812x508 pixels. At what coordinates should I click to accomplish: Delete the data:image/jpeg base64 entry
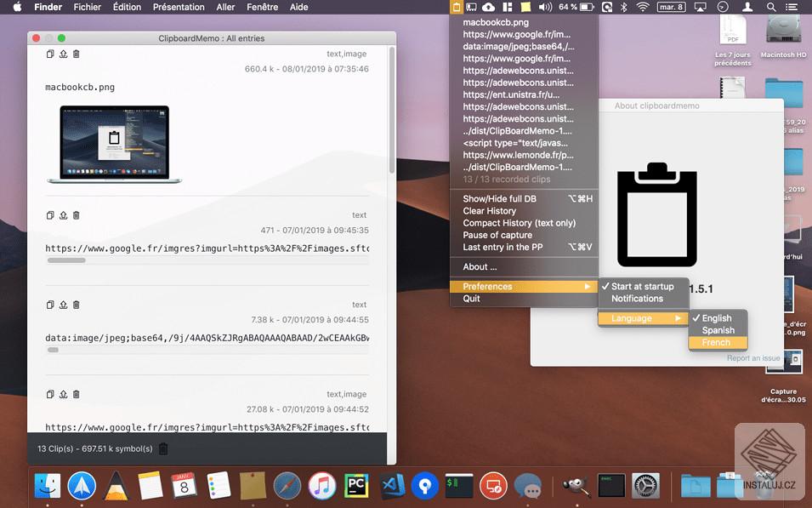(x=77, y=305)
